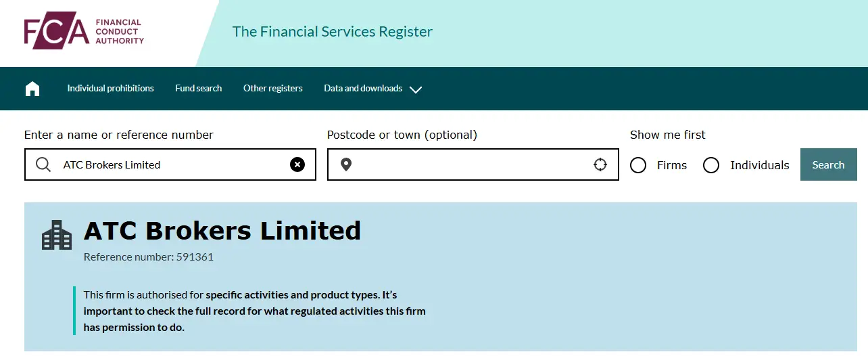
Task: Select the Individuals radio button
Action: [711, 165]
